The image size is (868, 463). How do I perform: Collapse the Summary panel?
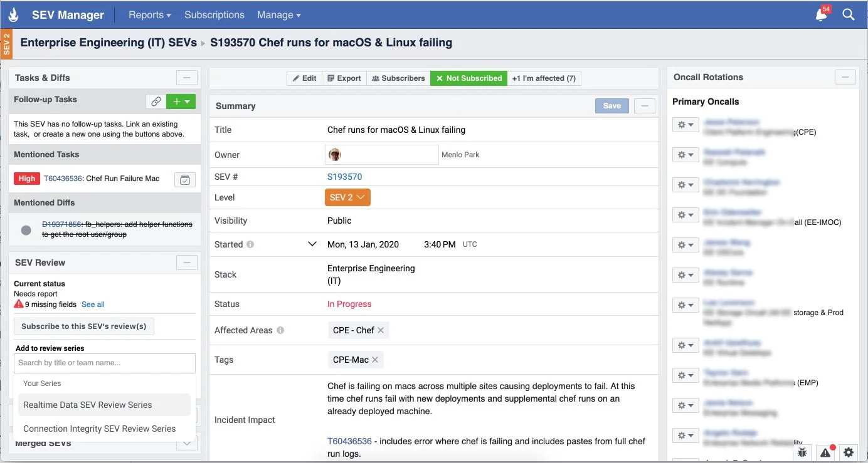(x=645, y=106)
